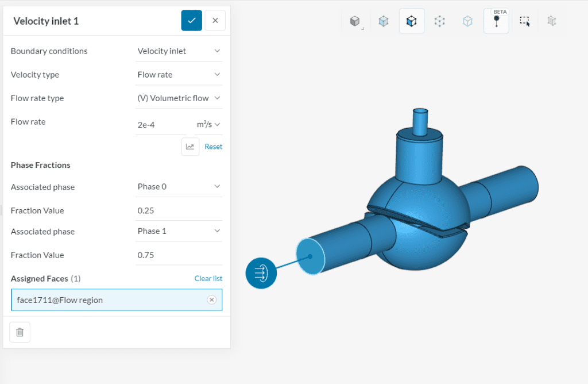Activate the face selection mode icon
This screenshot has height=384, width=588.
tap(411, 20)
